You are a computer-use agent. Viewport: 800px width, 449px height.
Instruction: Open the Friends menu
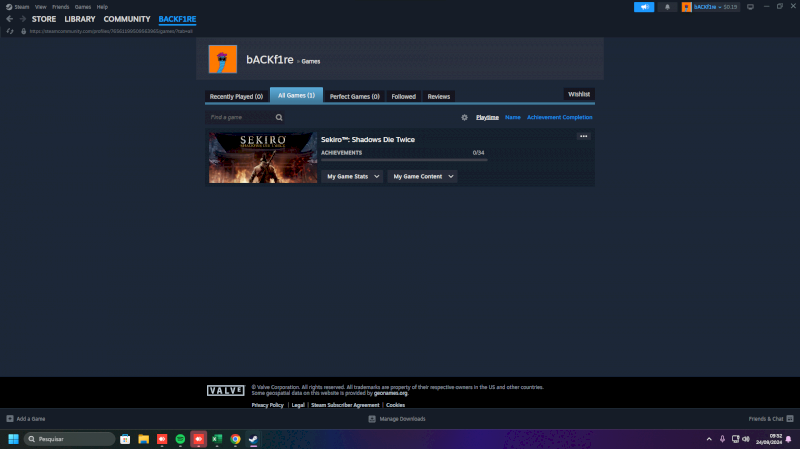(x=60, y=7)
